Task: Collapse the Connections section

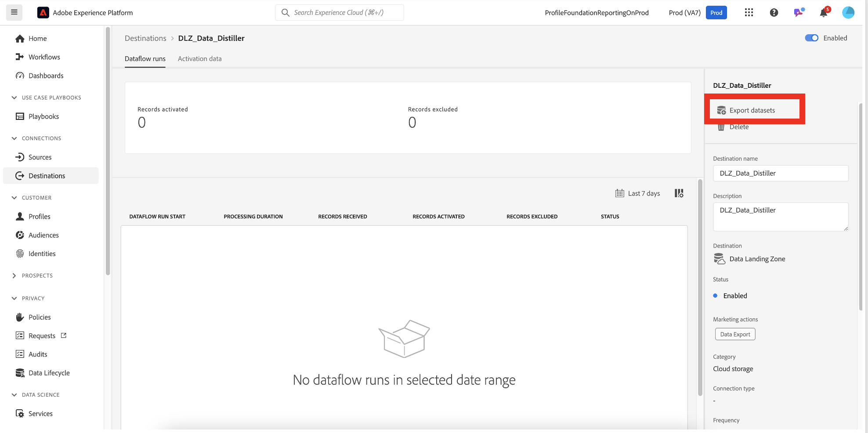Action: coord(14,138)
